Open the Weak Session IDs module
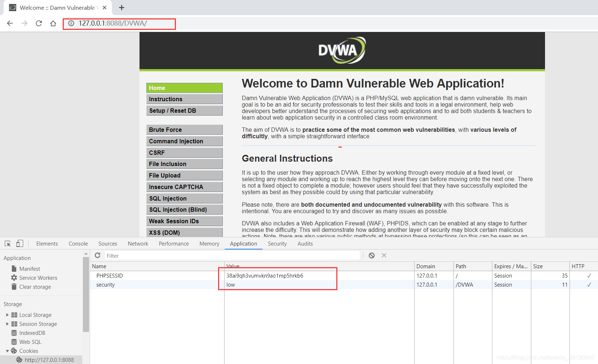 tap(185, 221)
